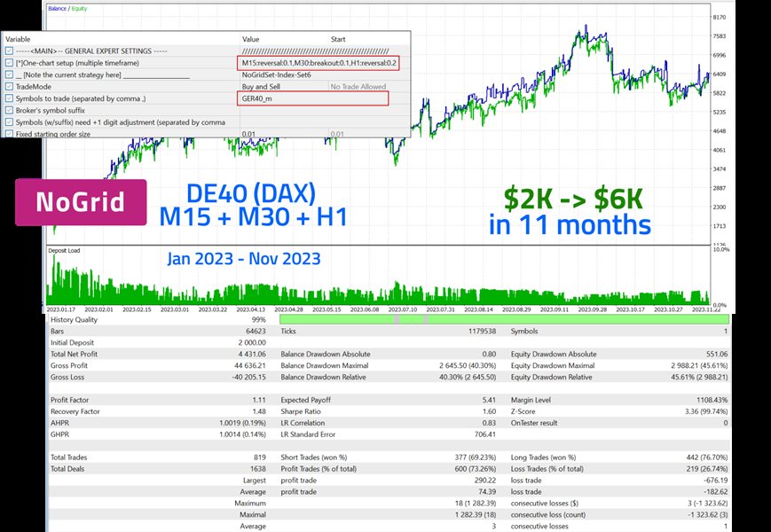Viewport: 771px width, 532px height.
Task: Toggle the Note the current strategy checkbox
Action: click(x=10, y=74)
